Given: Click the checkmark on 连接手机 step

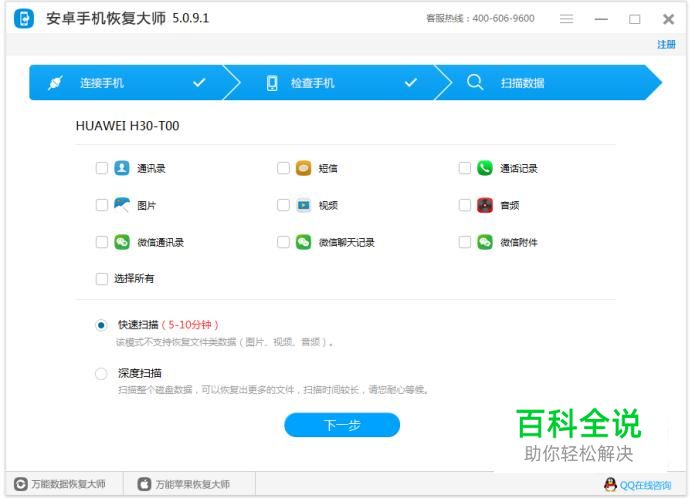Looking at the screenshot, I should 199,83.
